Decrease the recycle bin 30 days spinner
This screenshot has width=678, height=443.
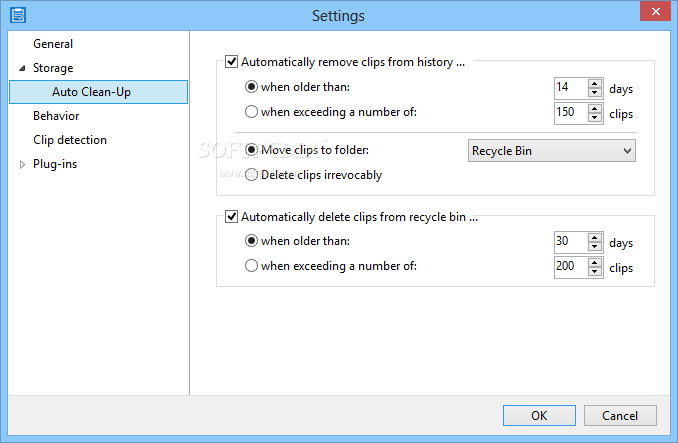coord(595,247)
